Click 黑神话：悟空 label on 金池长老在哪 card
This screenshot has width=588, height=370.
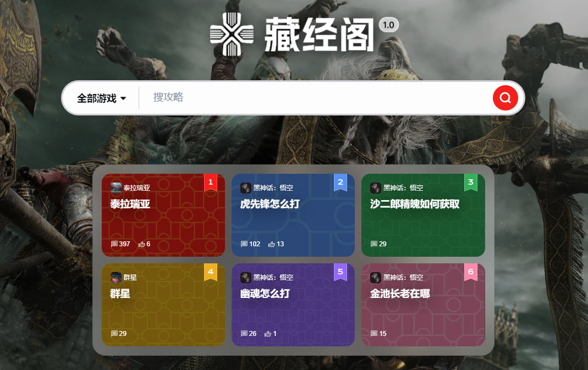coord(403,278)
